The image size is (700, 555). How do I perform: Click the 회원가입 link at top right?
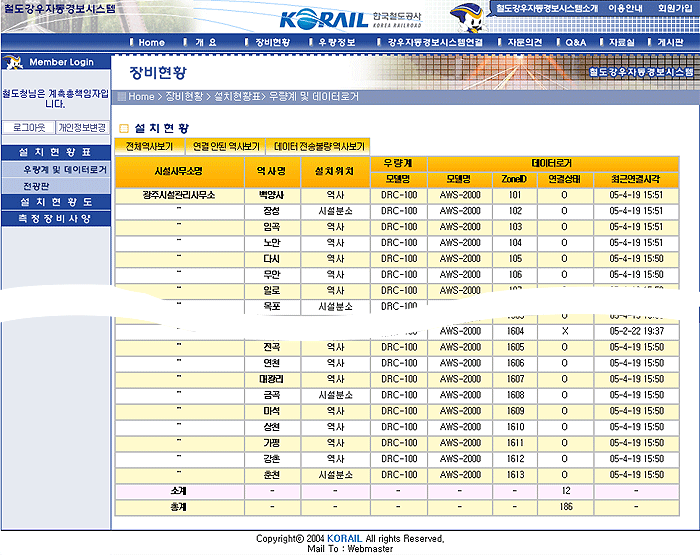coord(676,8)
